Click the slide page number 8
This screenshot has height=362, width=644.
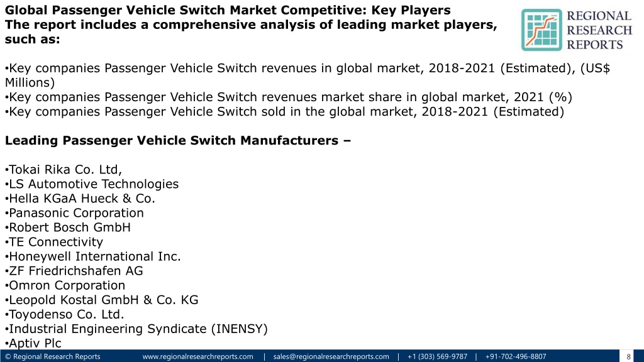pos(628,357)
